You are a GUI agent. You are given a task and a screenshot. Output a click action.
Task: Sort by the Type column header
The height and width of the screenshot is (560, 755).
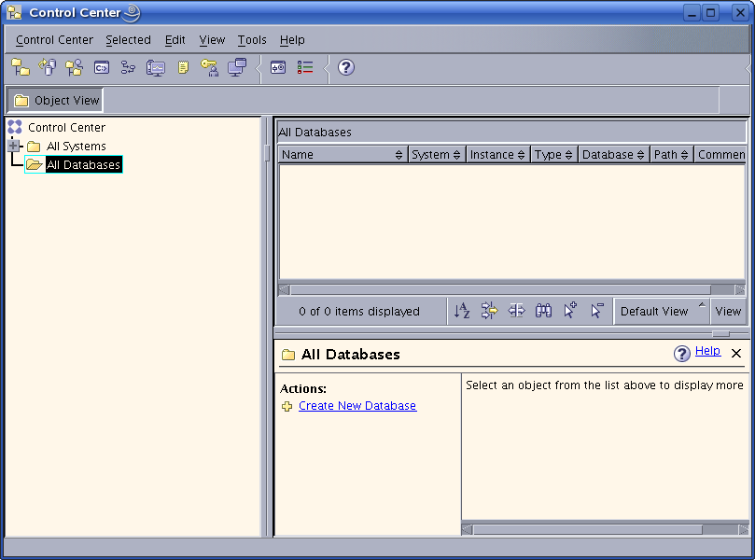(x=553, y=155)
